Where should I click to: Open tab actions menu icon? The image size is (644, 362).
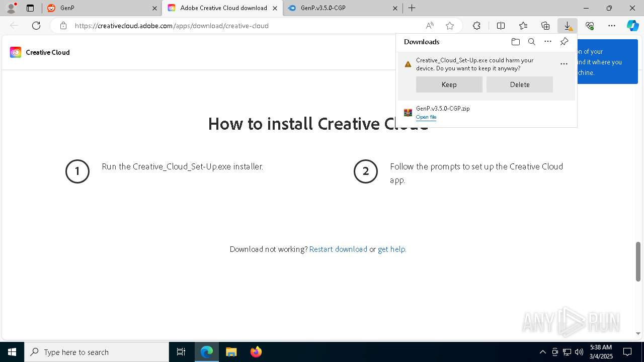click(x=30, y=8)
